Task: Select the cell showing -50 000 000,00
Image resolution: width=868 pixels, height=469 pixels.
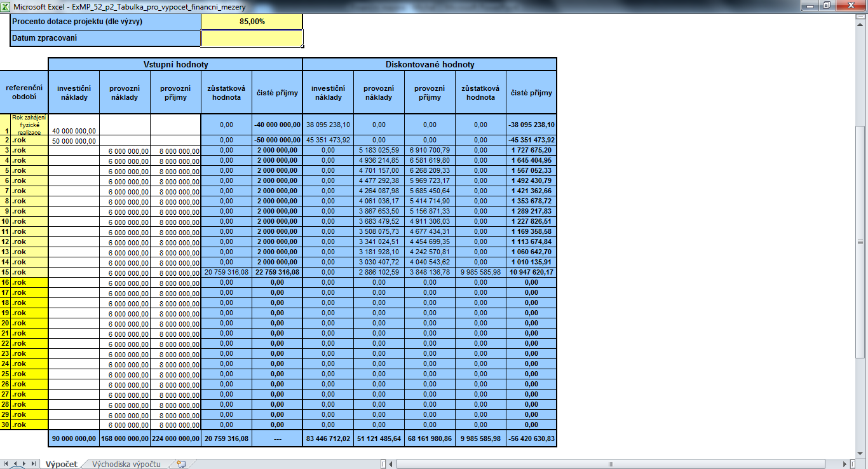Action: pyautogui.click(x=277, y=140)
